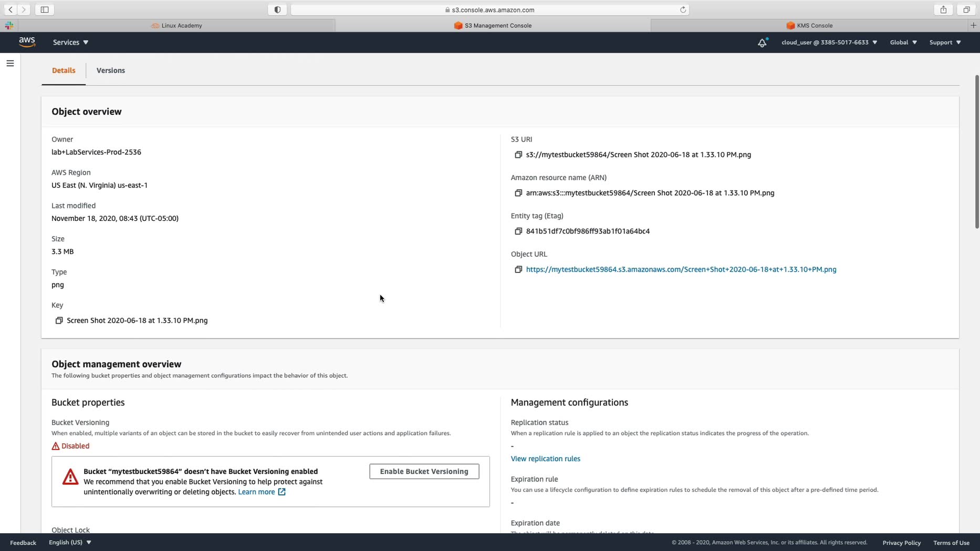
Task: Click the Disabled versioning status text
Action: [x=75, y=446]
